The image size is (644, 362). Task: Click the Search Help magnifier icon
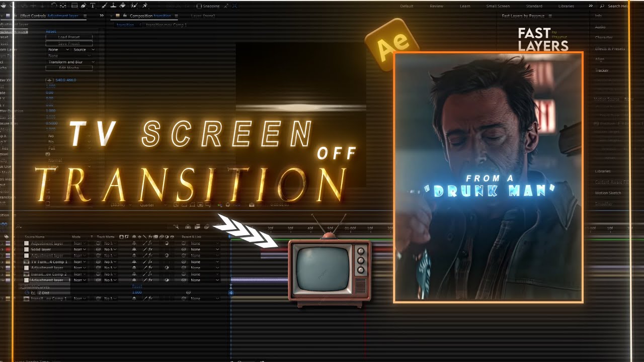coord(602,6)
